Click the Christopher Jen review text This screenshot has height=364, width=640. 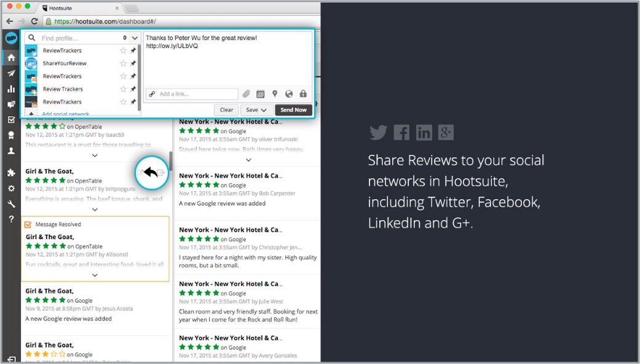point(248,261)
